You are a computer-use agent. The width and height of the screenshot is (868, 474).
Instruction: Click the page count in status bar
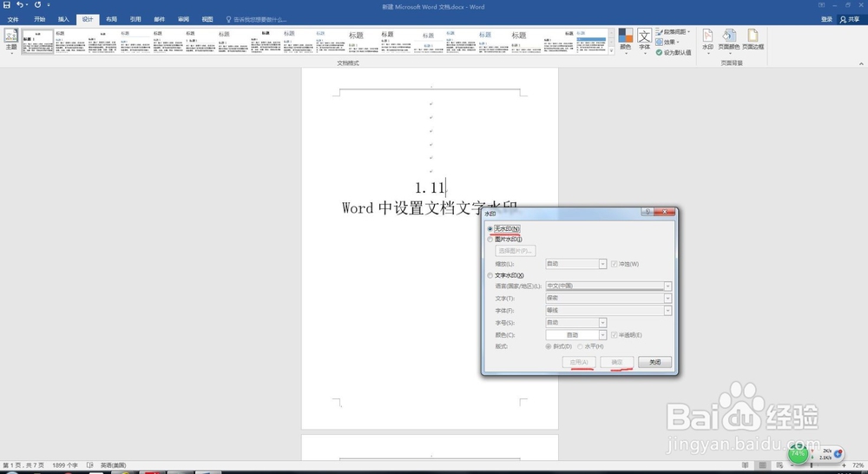tap(23, 465)
